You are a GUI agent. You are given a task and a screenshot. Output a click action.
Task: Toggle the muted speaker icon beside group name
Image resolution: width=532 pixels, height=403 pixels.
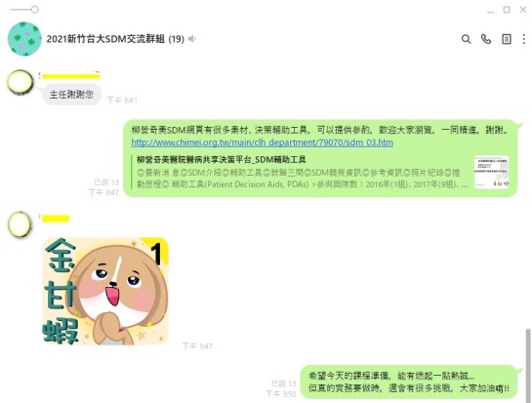tap(192, 39)
